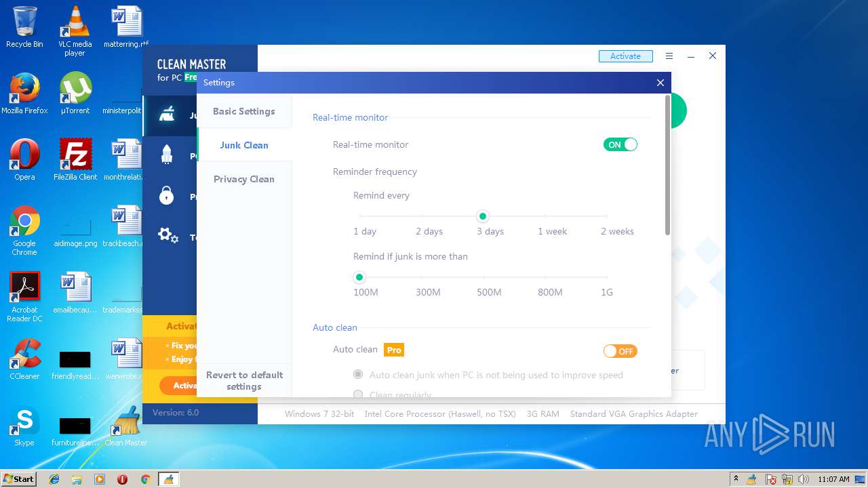The image size is (868, 488).
Task: Open Acrobat Reader DC desktop shortcut
Action: pos(24,297)
